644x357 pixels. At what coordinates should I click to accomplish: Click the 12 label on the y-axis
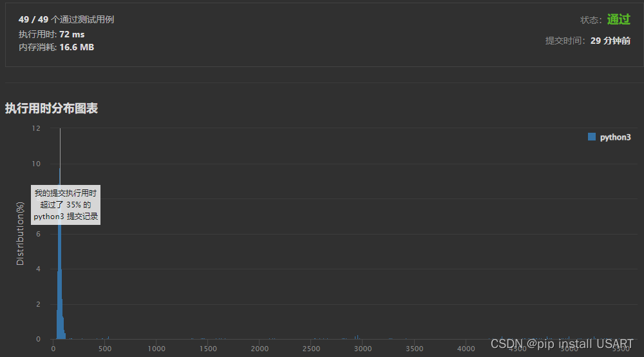pos(36,128)
